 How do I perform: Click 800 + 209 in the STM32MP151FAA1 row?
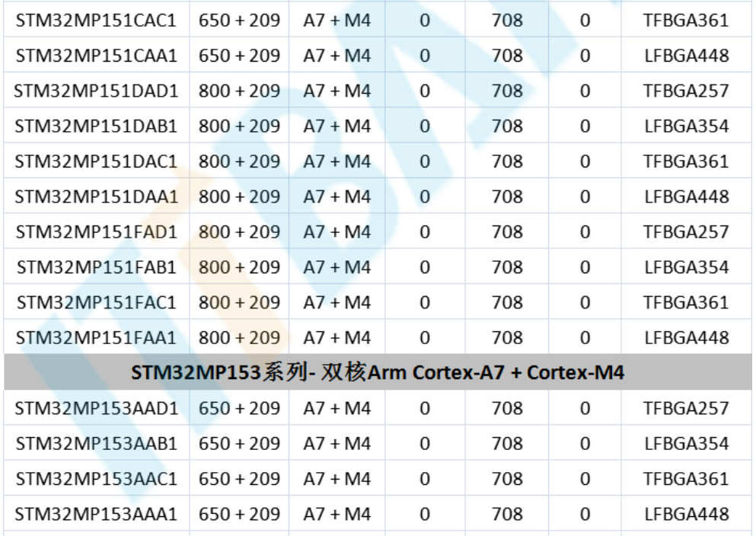[239, 337]
